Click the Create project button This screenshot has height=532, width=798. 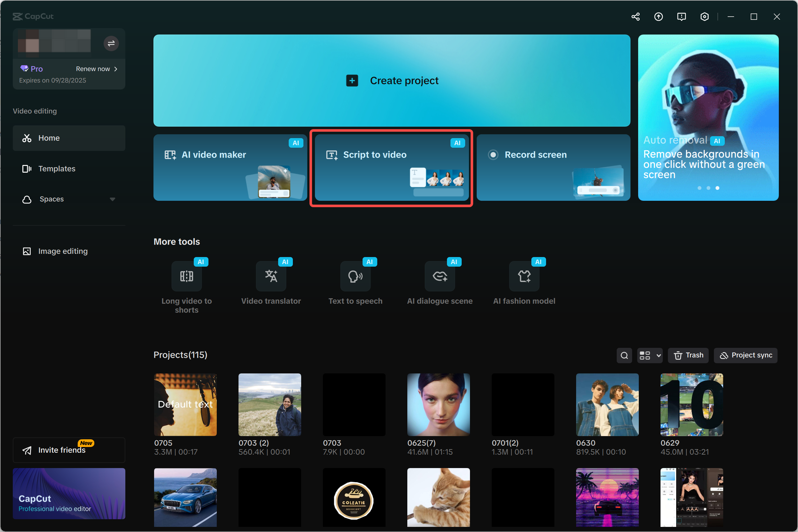[x=392, y=81]
